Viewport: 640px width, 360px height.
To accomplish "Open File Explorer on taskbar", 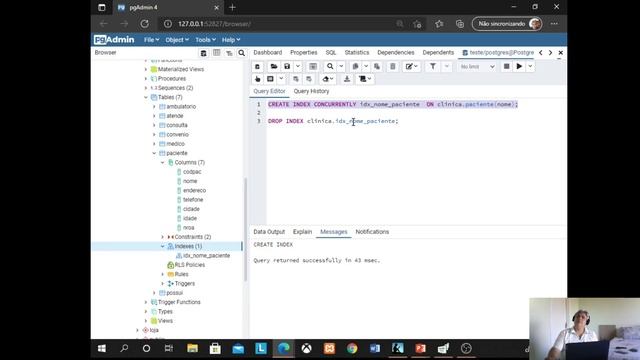I will tap(192, 348).
